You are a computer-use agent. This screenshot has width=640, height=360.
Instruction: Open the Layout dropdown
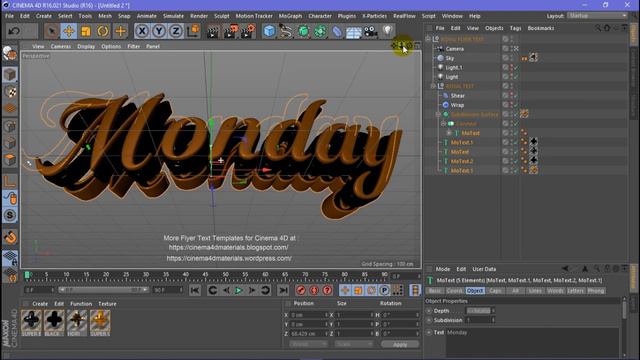pyautogui.click(x=597, y=16)
